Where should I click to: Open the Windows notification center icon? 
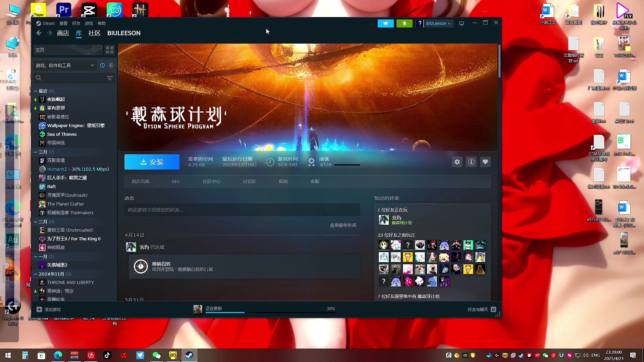click(x=633, y=355)
